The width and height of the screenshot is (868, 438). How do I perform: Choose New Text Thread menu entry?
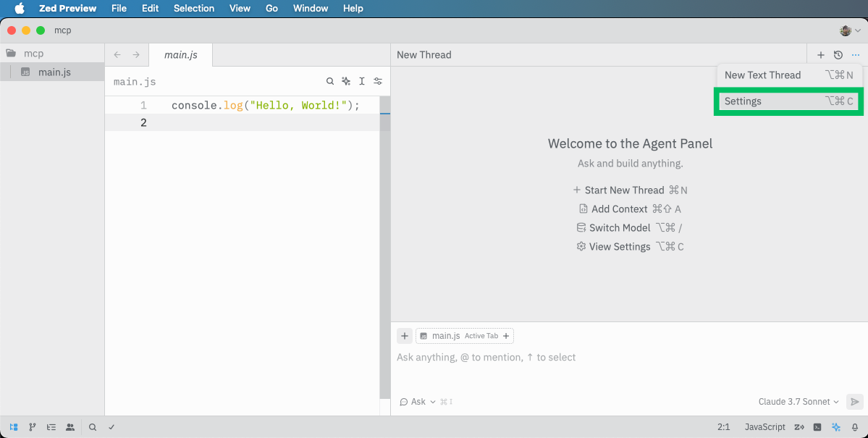[x=788, y=75]
